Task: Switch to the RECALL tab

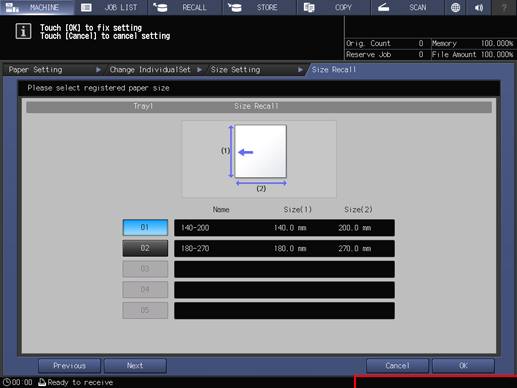Action: [x=186, y=7]
